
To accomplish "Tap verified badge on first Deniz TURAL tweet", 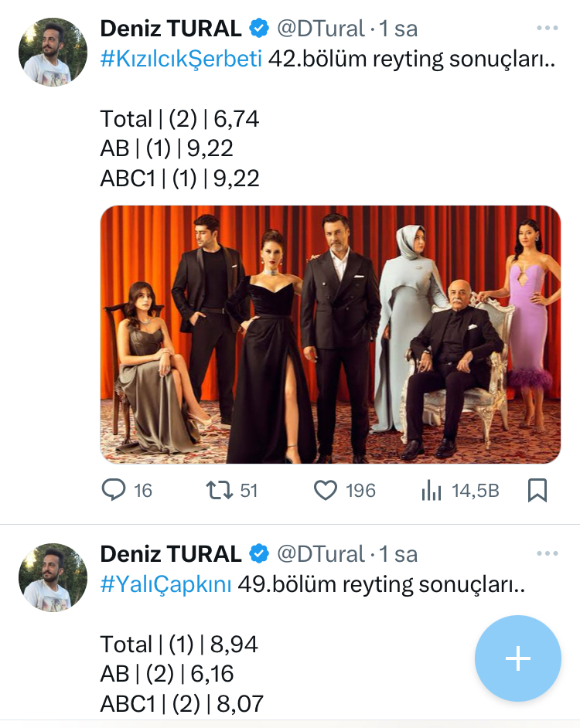I will [258, 29].
